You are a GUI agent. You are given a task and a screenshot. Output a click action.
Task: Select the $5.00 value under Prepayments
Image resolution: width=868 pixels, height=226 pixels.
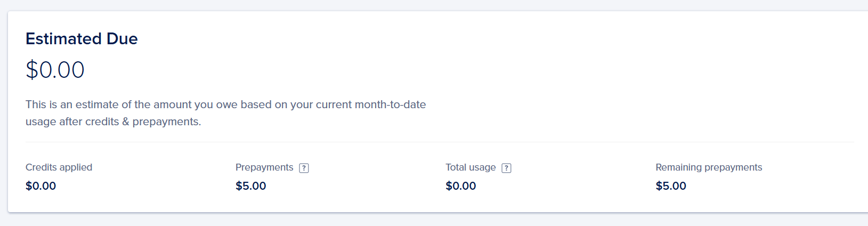coord(251,186)
